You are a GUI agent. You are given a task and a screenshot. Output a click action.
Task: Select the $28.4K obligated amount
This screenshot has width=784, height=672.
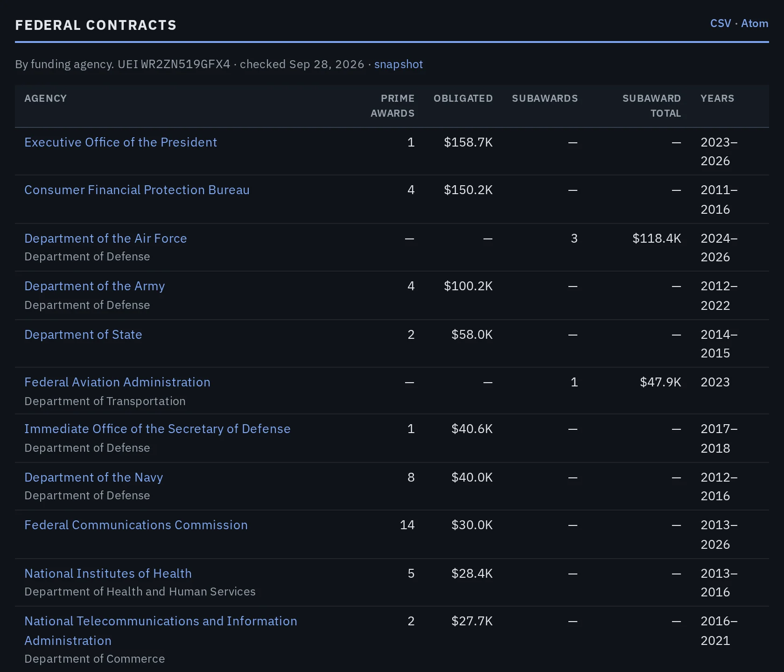[472, 574]
